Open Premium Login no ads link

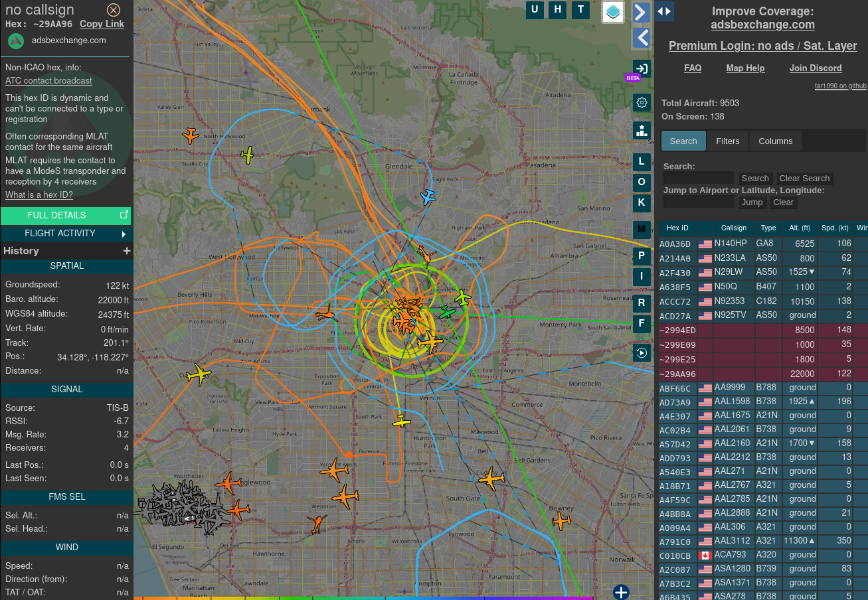(762, 46)
